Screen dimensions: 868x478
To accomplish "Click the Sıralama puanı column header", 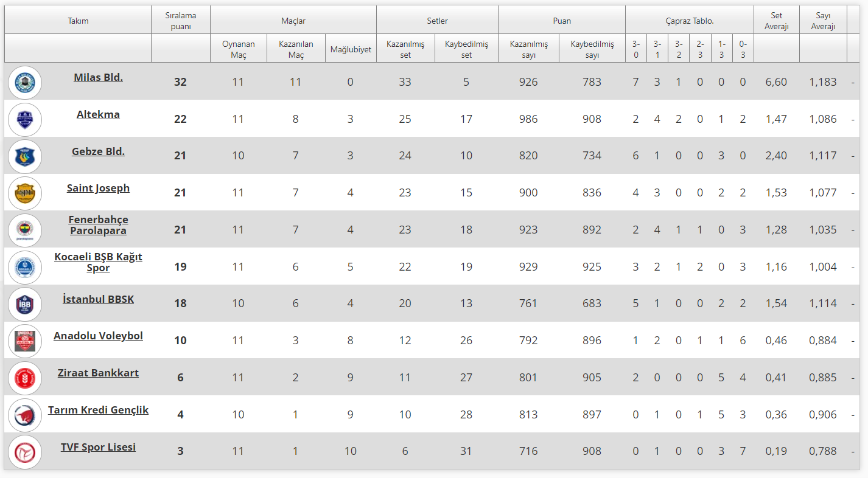I will (x=180, y=21).
